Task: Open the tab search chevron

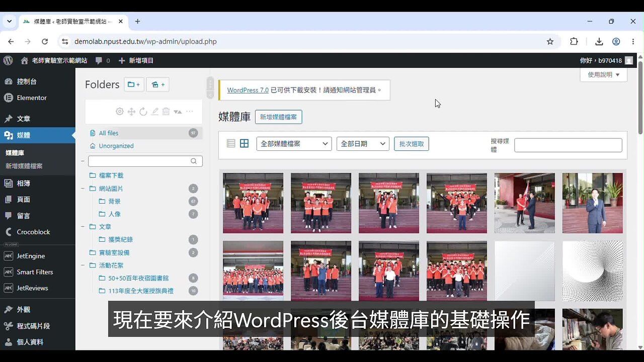Action: [x=9, y=22]
